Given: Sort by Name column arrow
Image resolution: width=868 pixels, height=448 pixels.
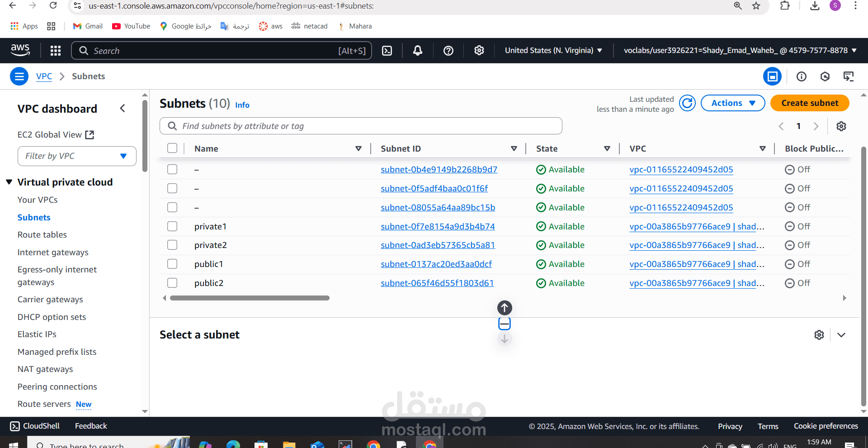Looking at the screenshot, I should point(359,148).
